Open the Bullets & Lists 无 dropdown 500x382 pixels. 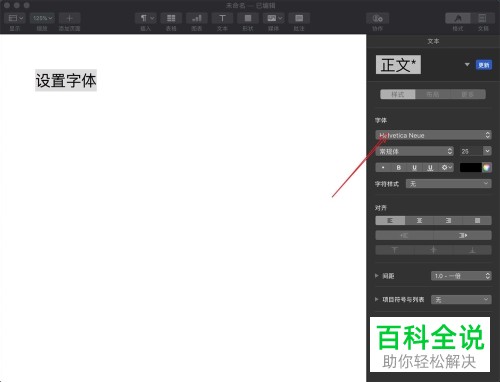click(461, 300)
